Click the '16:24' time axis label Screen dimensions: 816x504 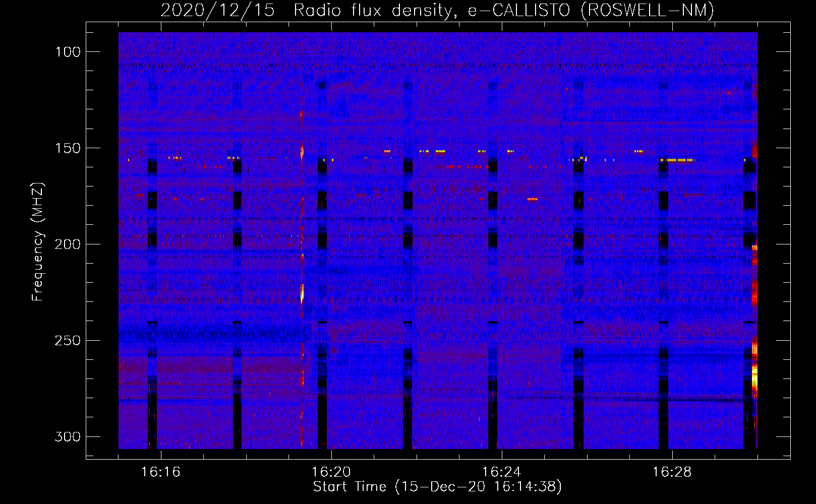502,472
